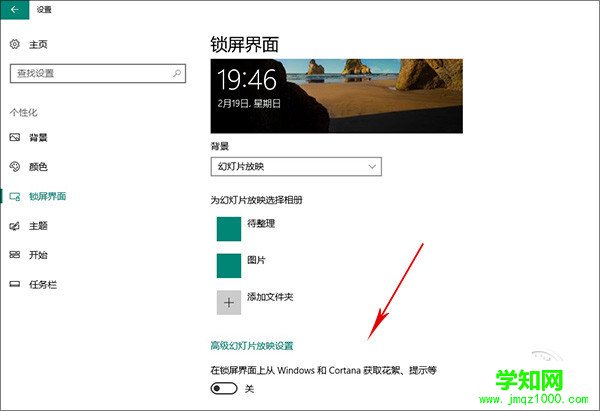
Task: Select the 开始 start icon
Action: click(x=15, y=254)
